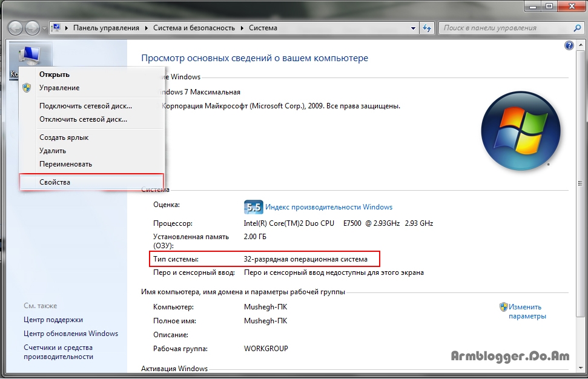Maximize the System window
Screen dimensions: 588x379
pos(549,5)
